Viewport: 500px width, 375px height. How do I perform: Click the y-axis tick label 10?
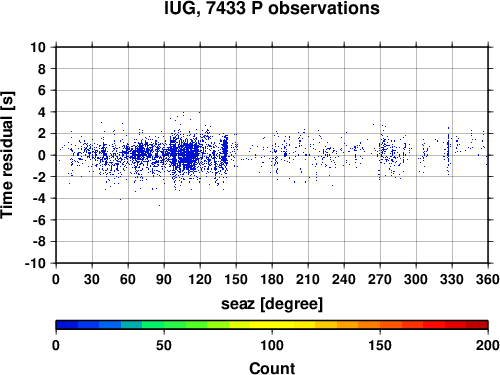coord(38,47)
